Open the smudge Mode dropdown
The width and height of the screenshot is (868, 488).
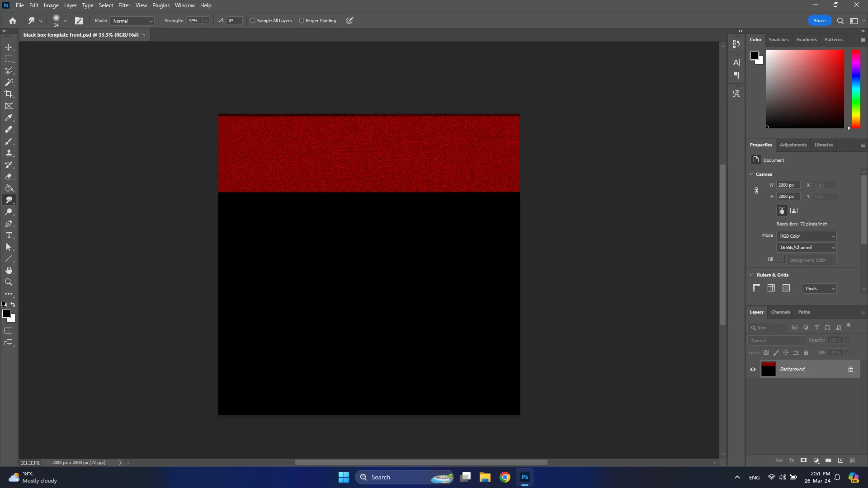pyautogui.click(x=132, y=21)
